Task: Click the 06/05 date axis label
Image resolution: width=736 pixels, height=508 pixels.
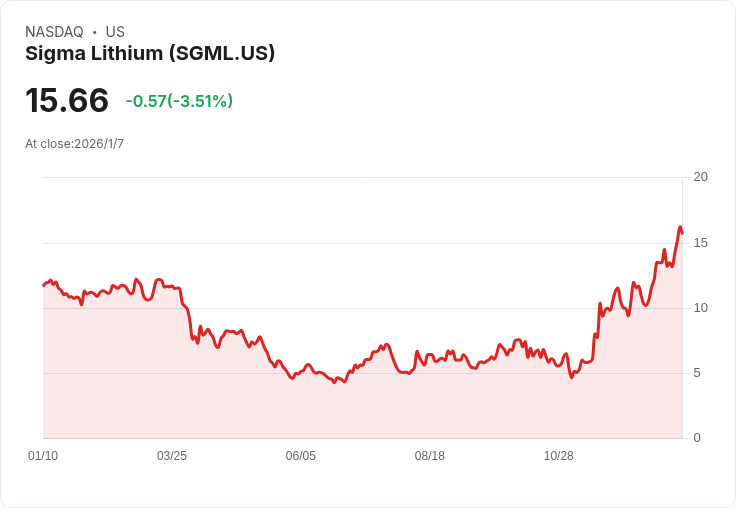Action: tap(300, 455)
